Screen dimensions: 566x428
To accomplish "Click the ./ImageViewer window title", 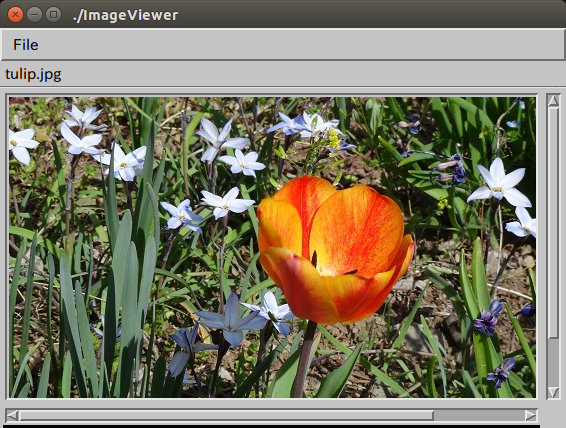I will [125, 15].
